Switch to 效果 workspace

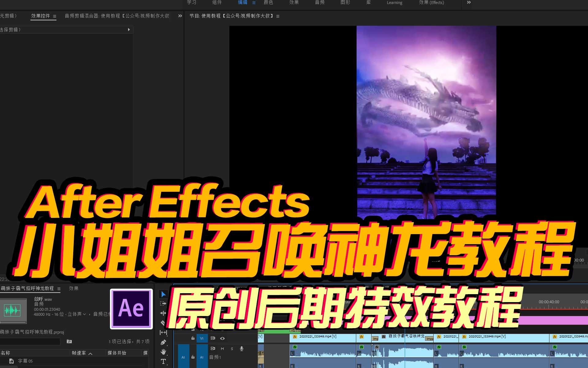coord(294,2)
